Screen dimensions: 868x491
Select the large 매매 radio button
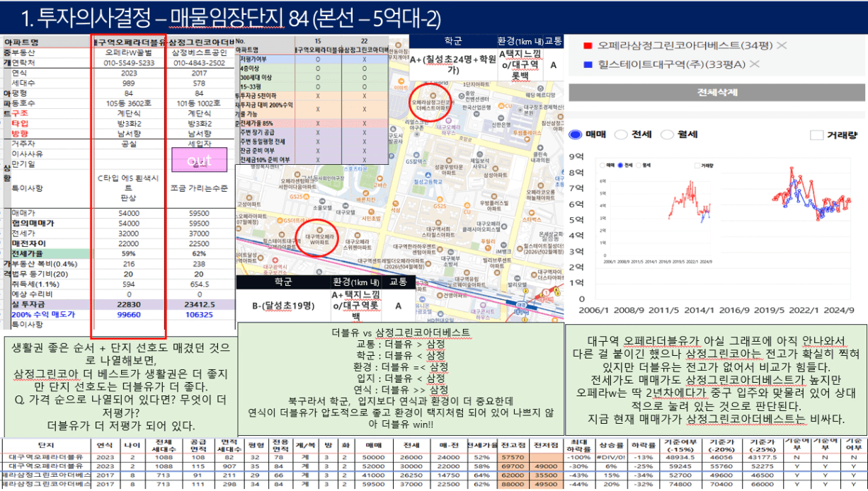[x=576, y=134]
